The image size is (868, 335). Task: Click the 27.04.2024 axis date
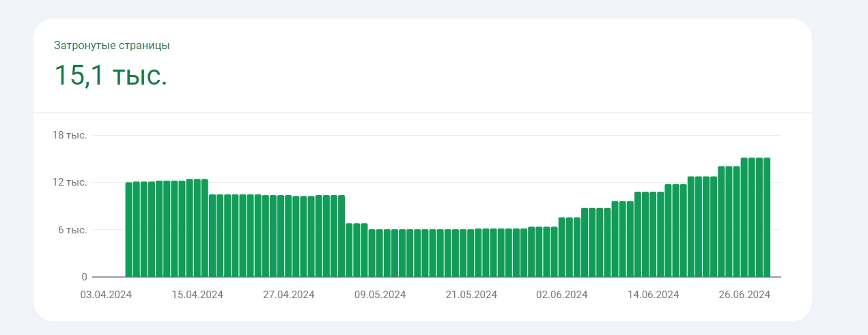[288, 295]
